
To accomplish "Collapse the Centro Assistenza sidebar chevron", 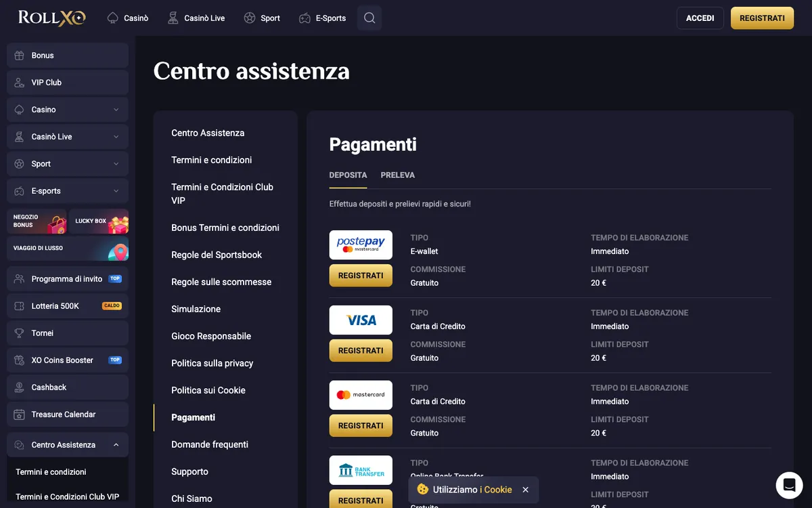I will pos(116,445).
